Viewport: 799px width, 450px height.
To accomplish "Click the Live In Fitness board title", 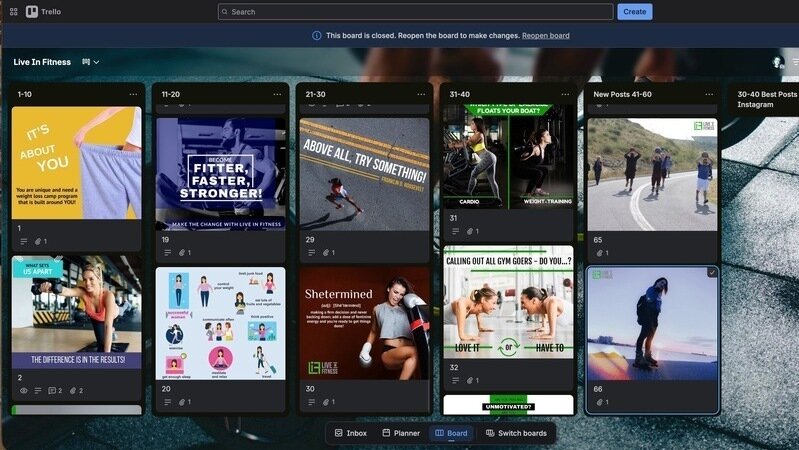I will 42,62.
